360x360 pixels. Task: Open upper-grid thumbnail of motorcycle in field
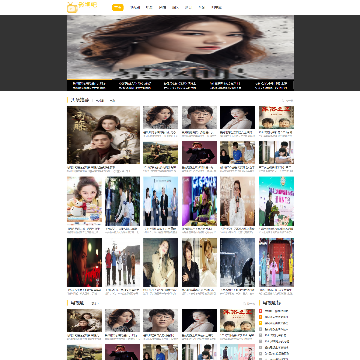point(160,152)
